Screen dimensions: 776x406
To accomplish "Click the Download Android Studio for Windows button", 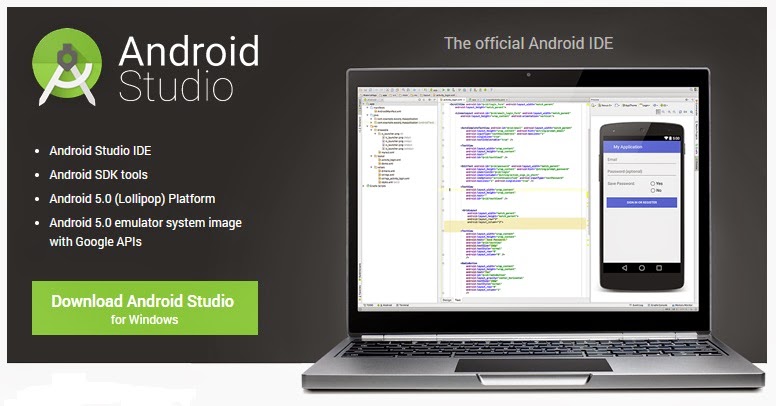I will [x=145, y=308].
